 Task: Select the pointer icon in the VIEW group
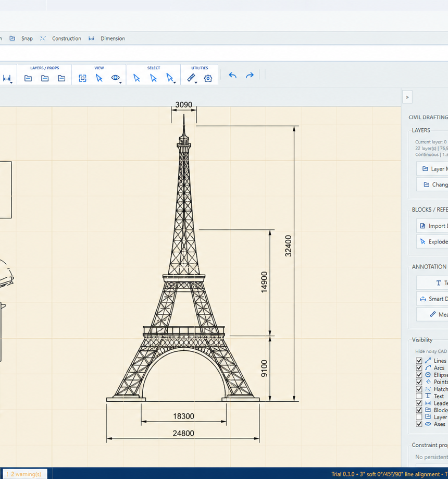99,78
